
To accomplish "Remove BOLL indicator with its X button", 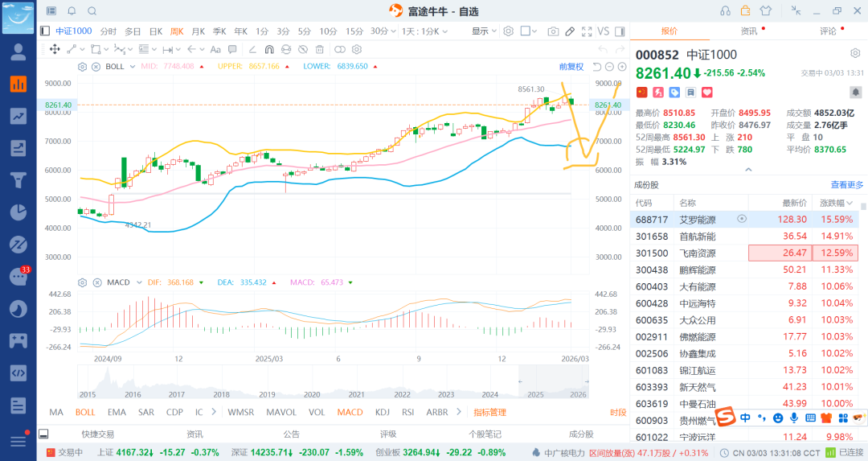I will pos(96,67).
